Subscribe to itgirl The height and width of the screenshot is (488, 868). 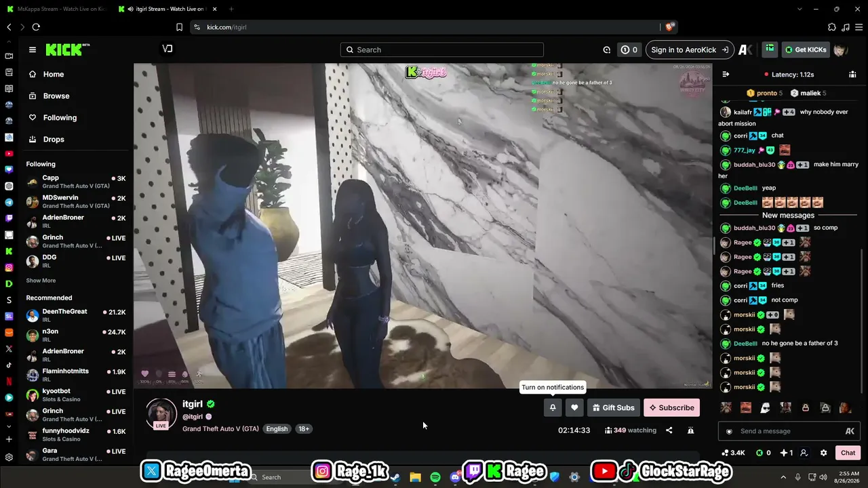[x=671, y=407]
